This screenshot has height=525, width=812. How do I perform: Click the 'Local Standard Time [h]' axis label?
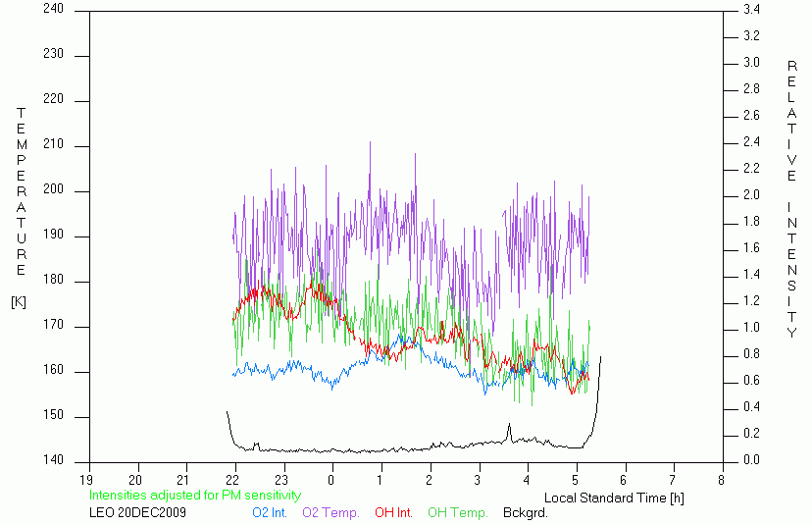(614, 499)
